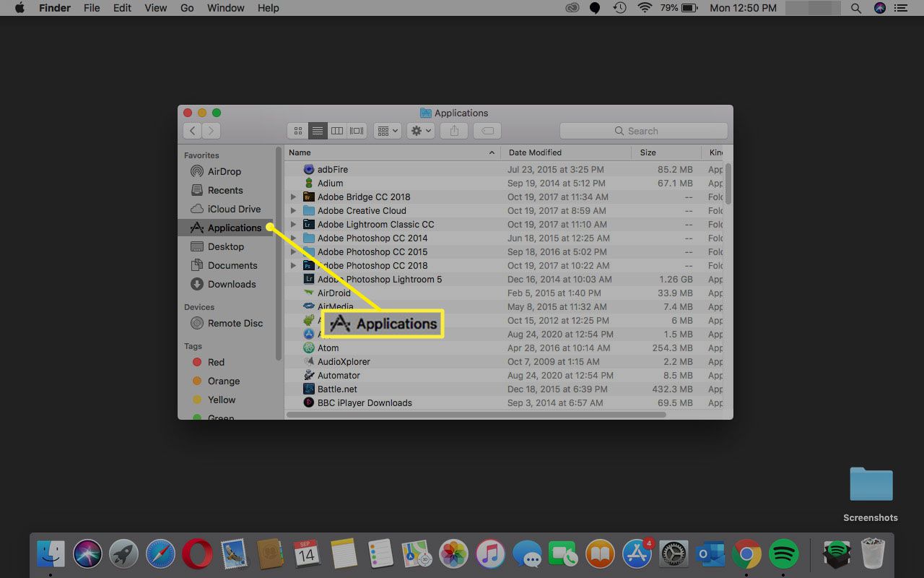Click the Wi-Fi status icon
This screenshot has width=924, height=578.
point(645,8)
